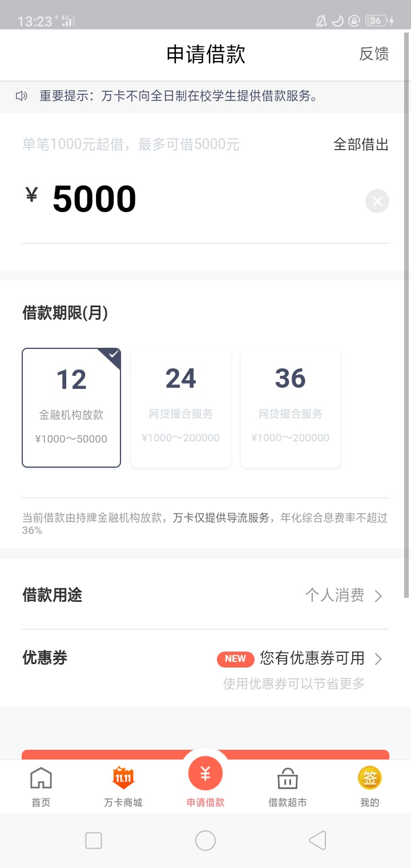
Task: Open the gold sign-in profile icon
Action: (369, 778)
